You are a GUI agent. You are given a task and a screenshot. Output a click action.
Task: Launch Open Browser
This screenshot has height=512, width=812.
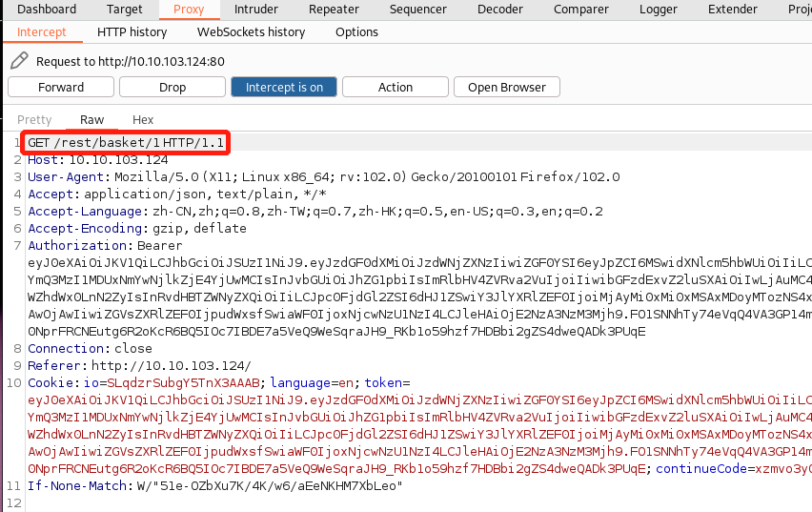click(506, 87)
